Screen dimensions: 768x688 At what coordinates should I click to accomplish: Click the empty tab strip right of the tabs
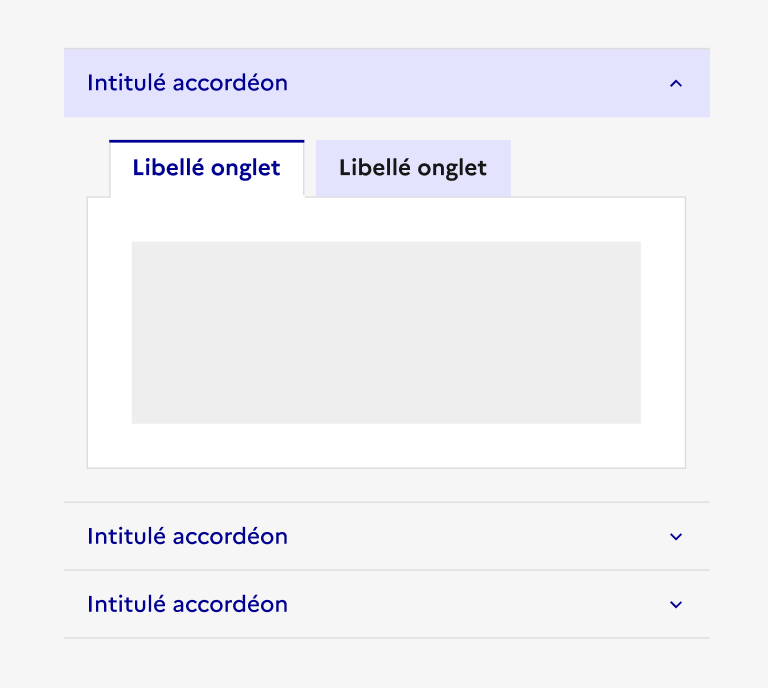coord(598,168)
